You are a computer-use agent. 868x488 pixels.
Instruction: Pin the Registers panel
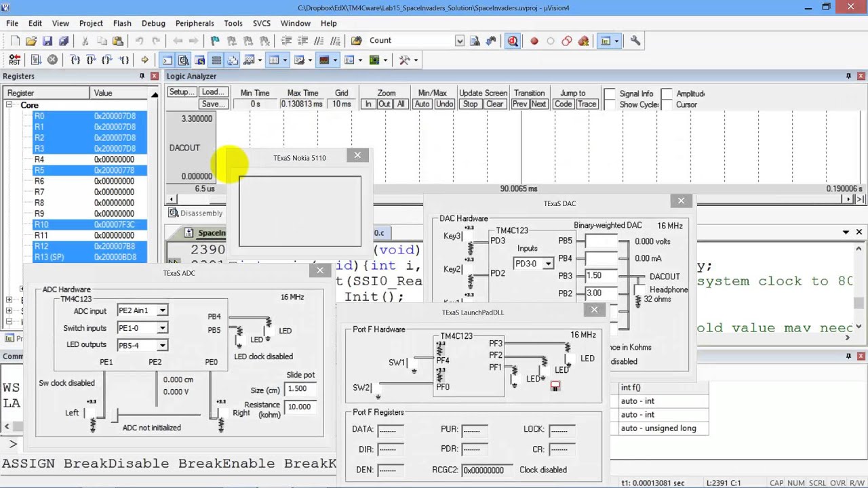(x=142, y=76)
